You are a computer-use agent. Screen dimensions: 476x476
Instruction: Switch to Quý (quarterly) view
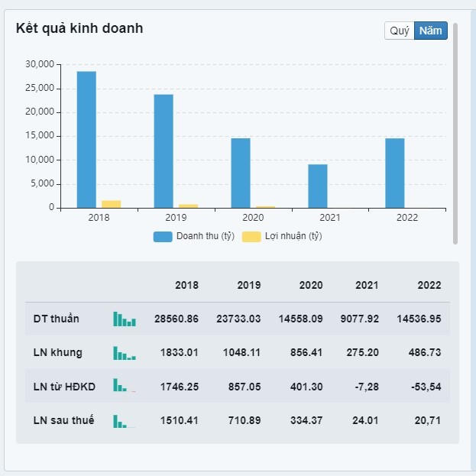[x=400, y=31]
